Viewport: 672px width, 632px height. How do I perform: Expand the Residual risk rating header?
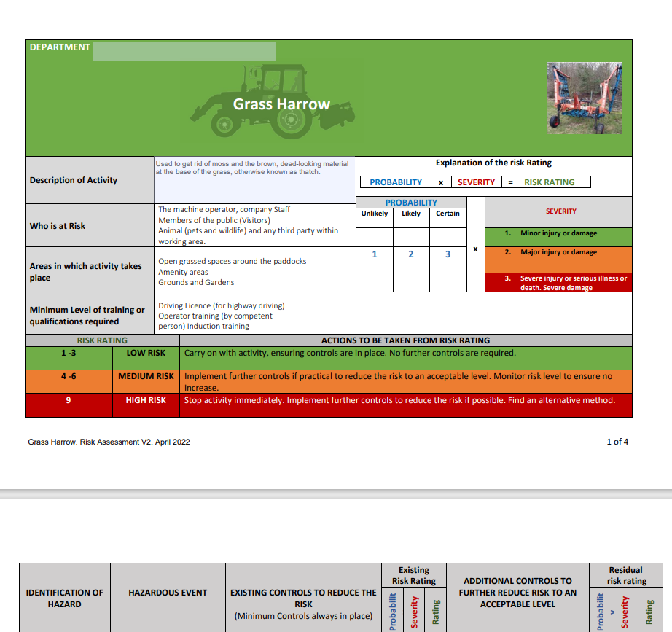tap(627, 575)
